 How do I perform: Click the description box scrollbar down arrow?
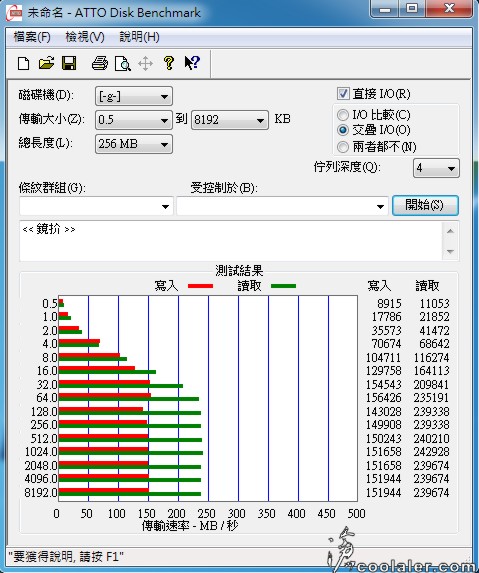pyautogui.click(x=450, y=252)
